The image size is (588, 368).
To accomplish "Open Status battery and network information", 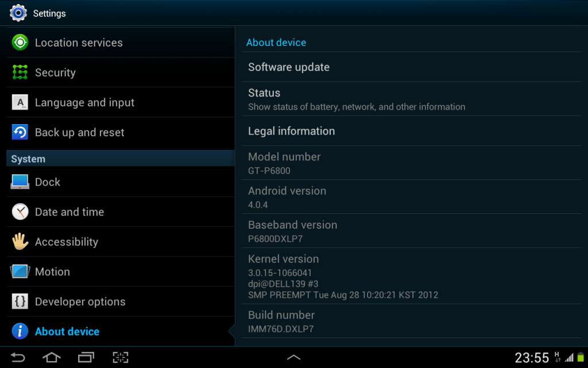I will point(411,99).
